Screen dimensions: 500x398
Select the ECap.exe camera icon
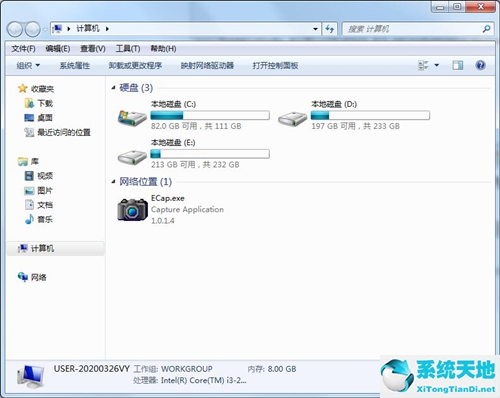coord(132,210)
